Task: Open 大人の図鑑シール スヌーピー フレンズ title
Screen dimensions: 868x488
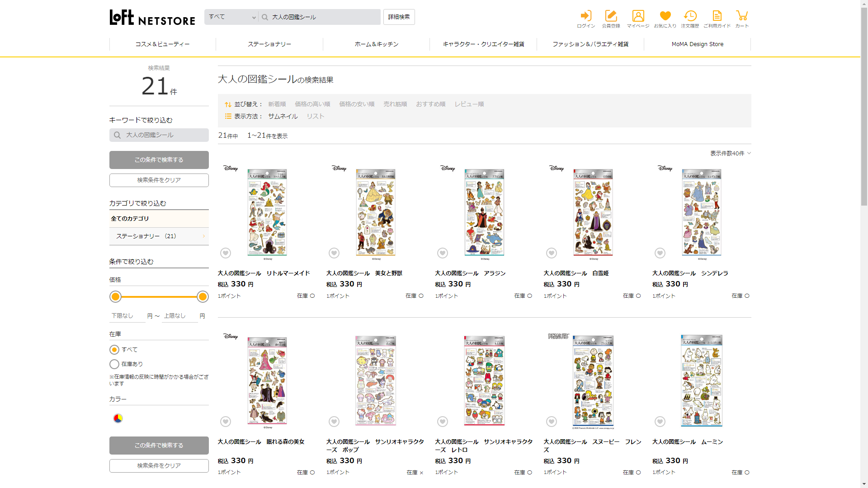Action: [593, 446]
